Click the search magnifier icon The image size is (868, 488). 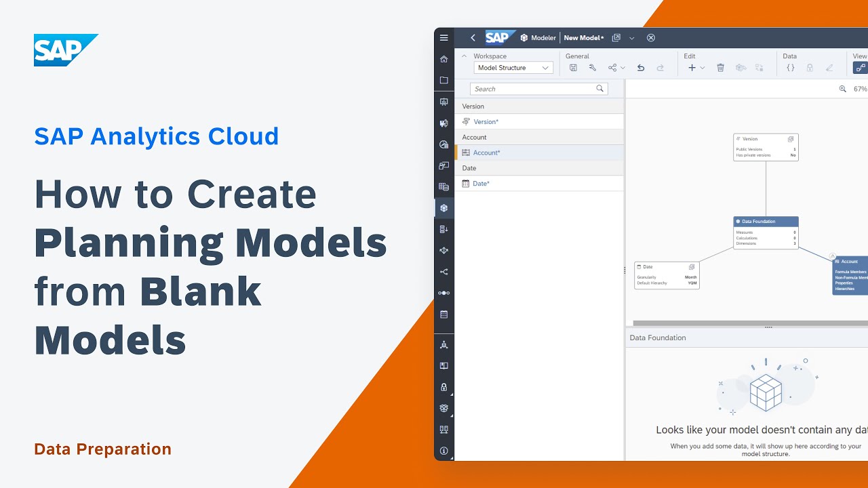point(600,89)
